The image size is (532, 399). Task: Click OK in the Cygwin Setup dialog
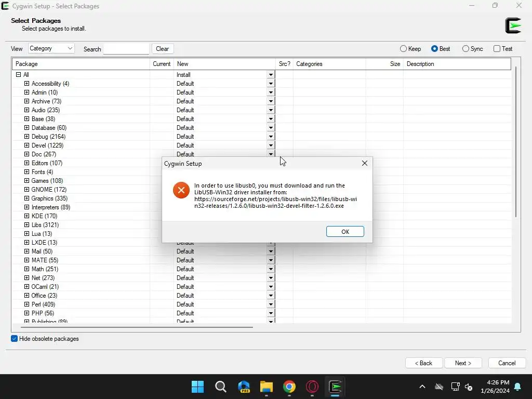[x=345, y=231]
